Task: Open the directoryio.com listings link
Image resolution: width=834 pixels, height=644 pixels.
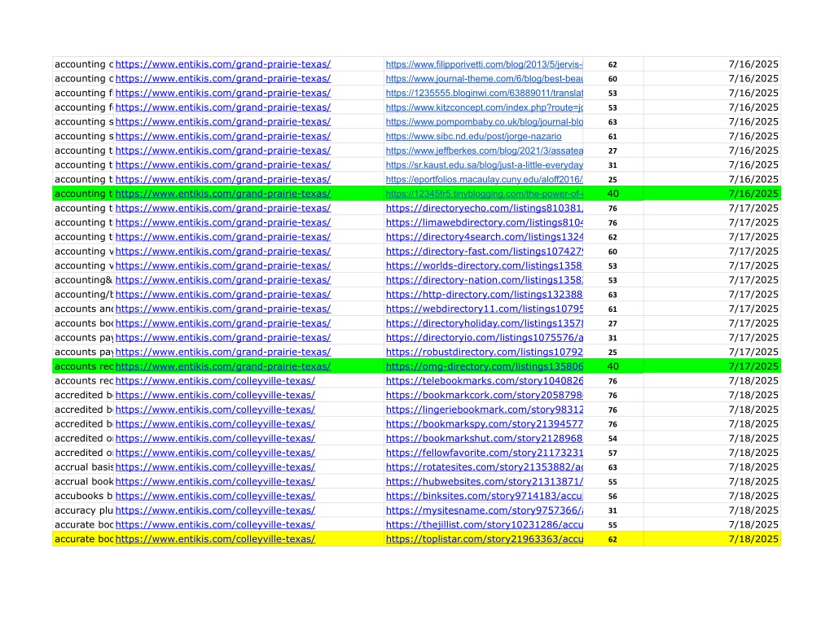Action: pyautogui.click(x=484, y=337)
